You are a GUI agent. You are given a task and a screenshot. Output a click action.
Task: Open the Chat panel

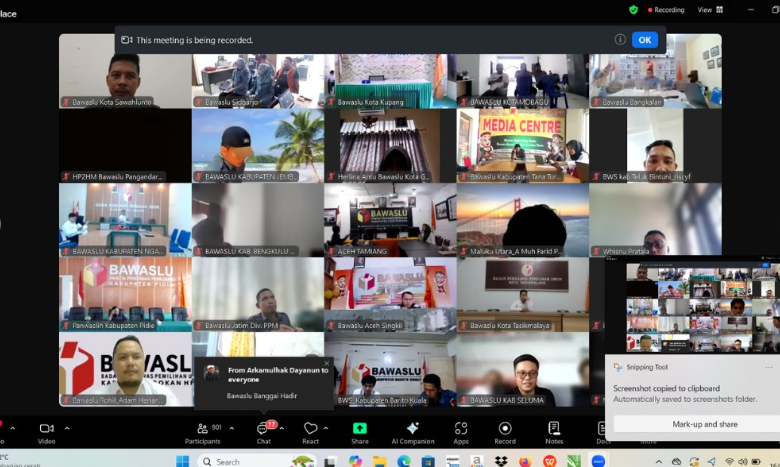263,432
